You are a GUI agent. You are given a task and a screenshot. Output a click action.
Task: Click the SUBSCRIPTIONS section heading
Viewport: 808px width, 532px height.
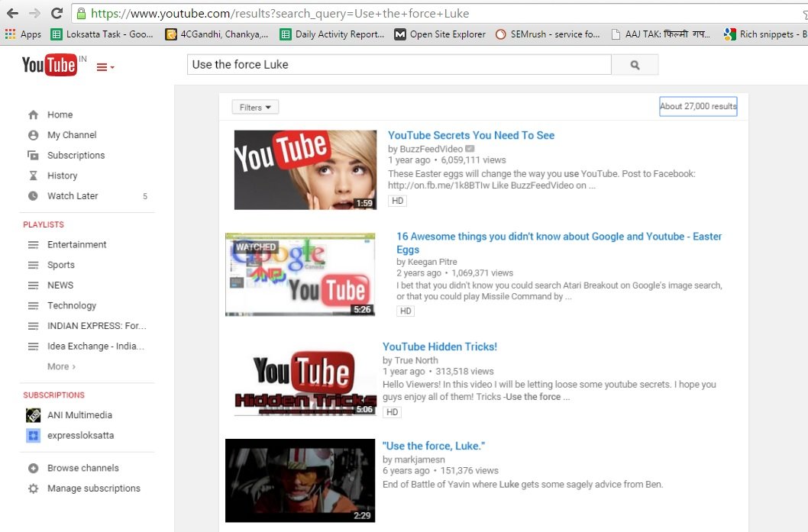(x=53, y=395)
